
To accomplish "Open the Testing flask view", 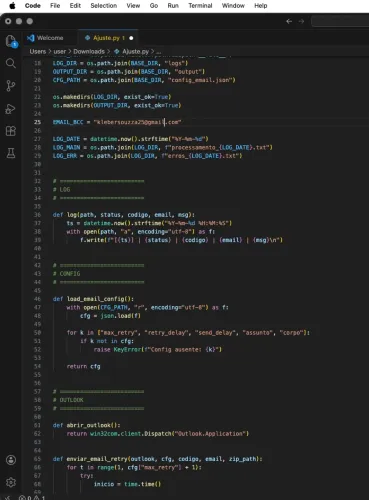I will click(x=11, y=153).
